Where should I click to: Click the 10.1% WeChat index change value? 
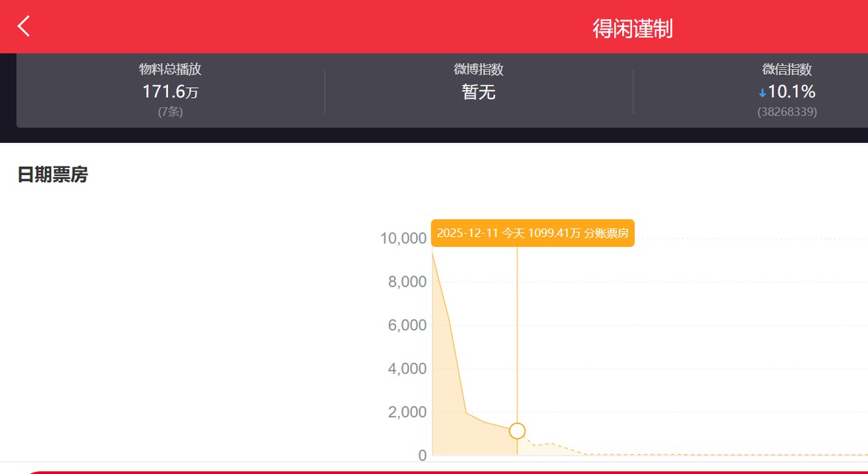(x=792, y=92)
